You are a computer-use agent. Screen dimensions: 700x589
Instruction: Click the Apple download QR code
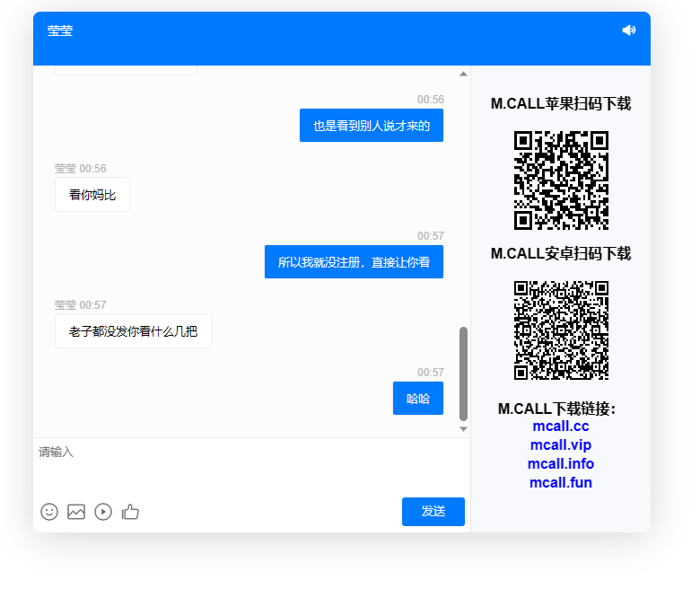coord(561,180)
